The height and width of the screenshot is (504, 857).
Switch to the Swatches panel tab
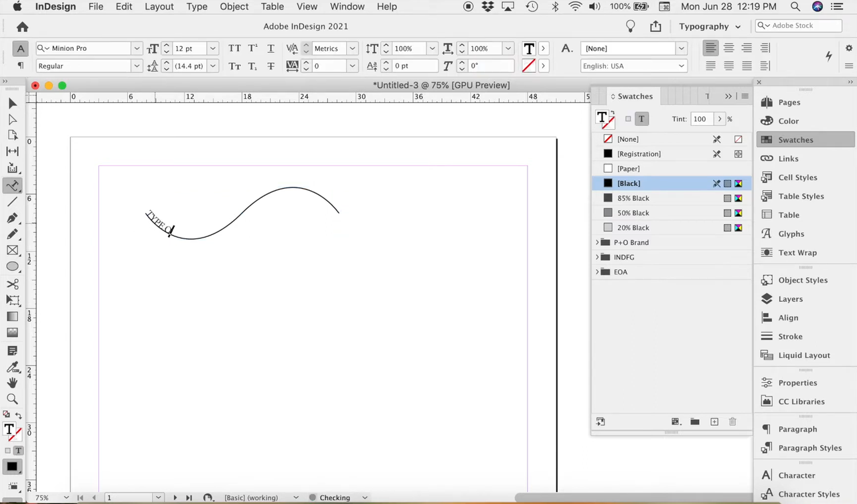click(635, 96)
